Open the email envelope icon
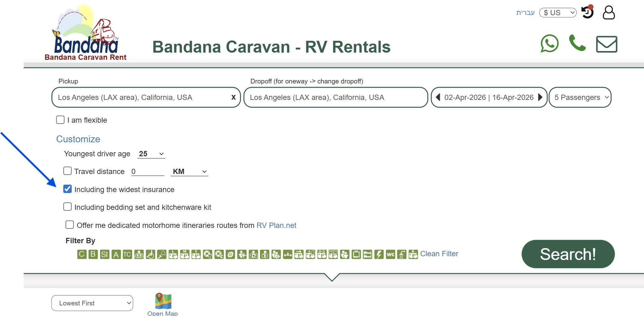This screenshot has width=644, height=316. pyautogui.click(x=606, y=44)
